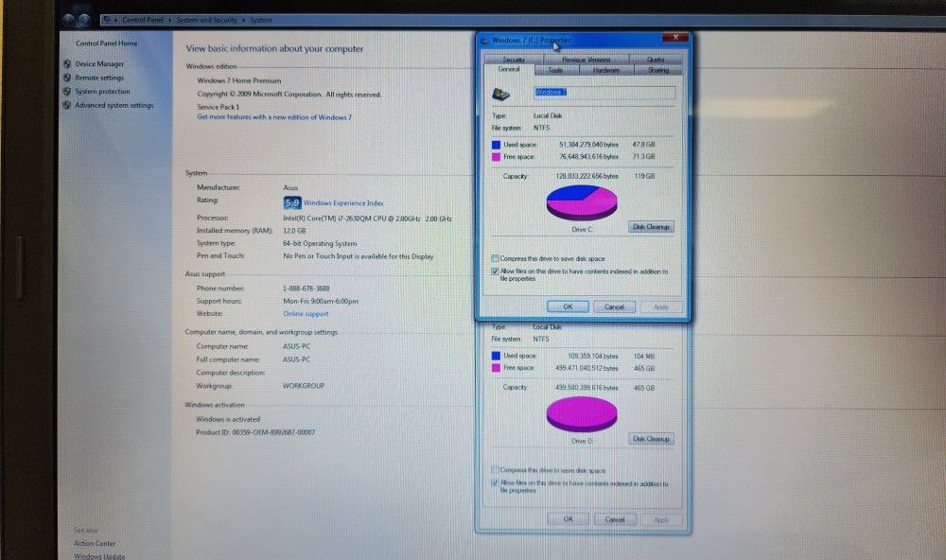The image size is (946, 560).
Task: Click the shield icon beside Device Manager
Action: coord(67,64)
